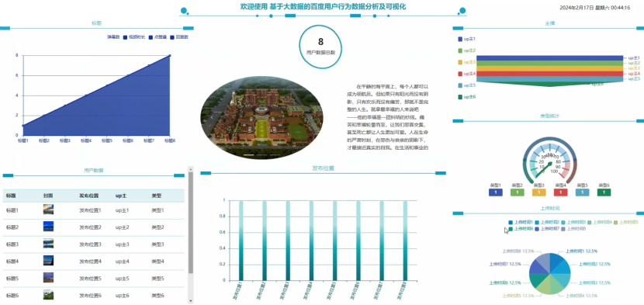Click the 类型 column header

tap(157, 196)
